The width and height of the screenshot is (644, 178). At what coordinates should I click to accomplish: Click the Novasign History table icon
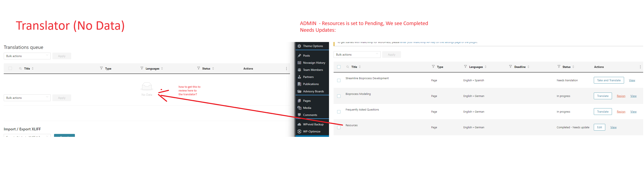point(299,63)
